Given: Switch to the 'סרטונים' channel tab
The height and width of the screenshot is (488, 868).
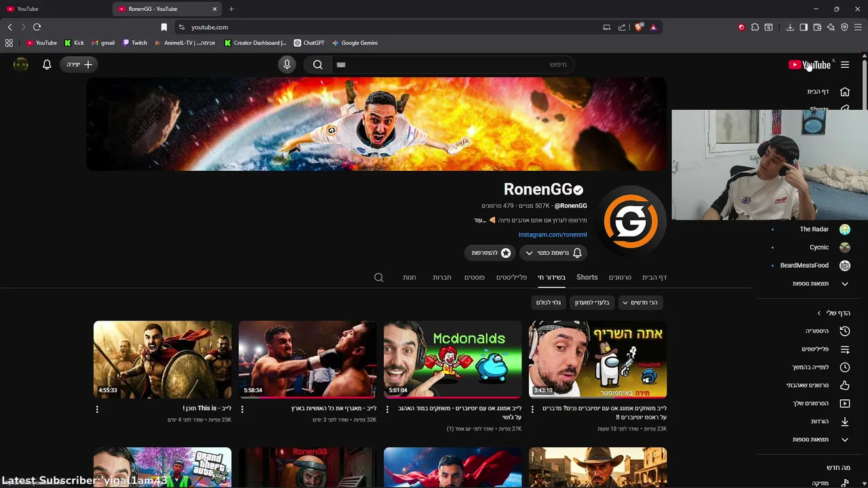Looking at the screenshot, I should pyautogui.click(x=620, y=277).
